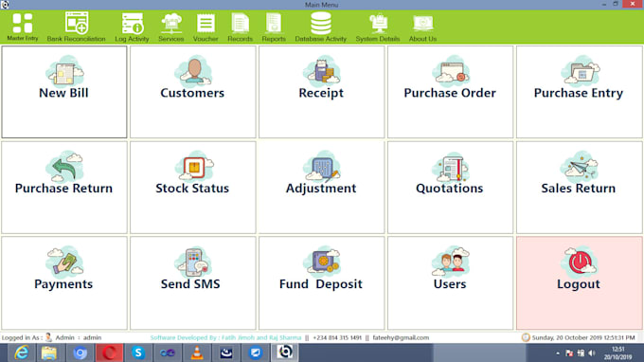
Task: Click the New Bill tile
Action: (x=64, y=92)
